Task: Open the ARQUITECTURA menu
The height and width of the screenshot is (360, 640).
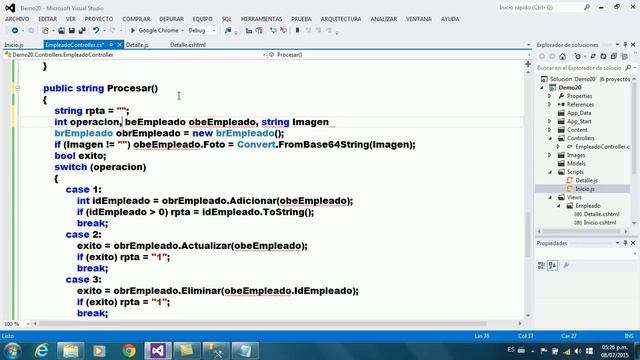Action: tap(341, 19)
